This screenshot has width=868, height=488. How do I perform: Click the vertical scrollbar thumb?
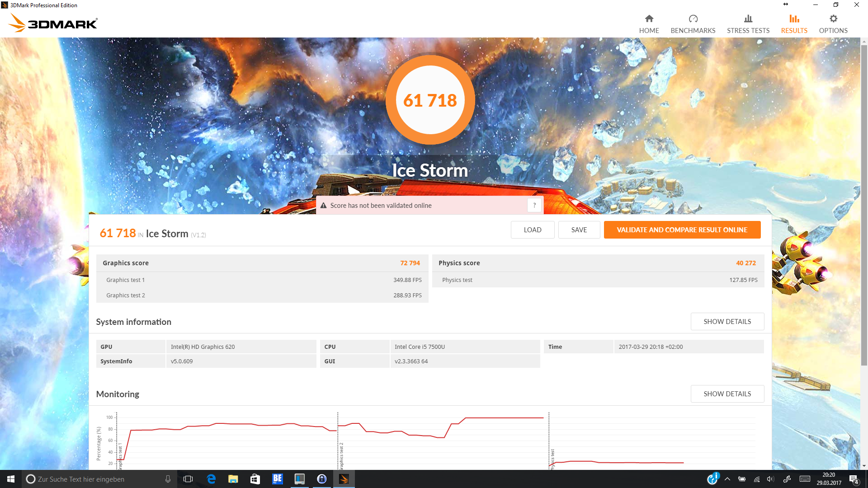click(x=864, y=206)
